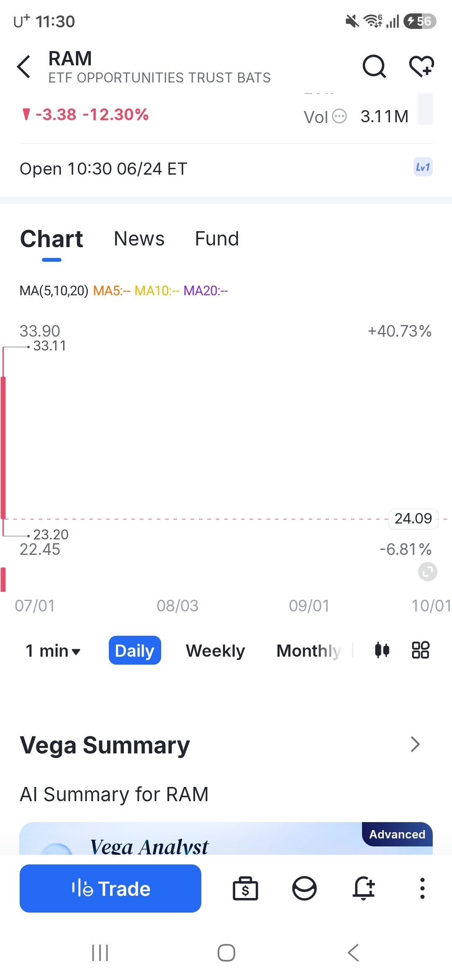Expand Vega Summary with chevron
Viewport: 452px width, 980px height.
[415, 744]
